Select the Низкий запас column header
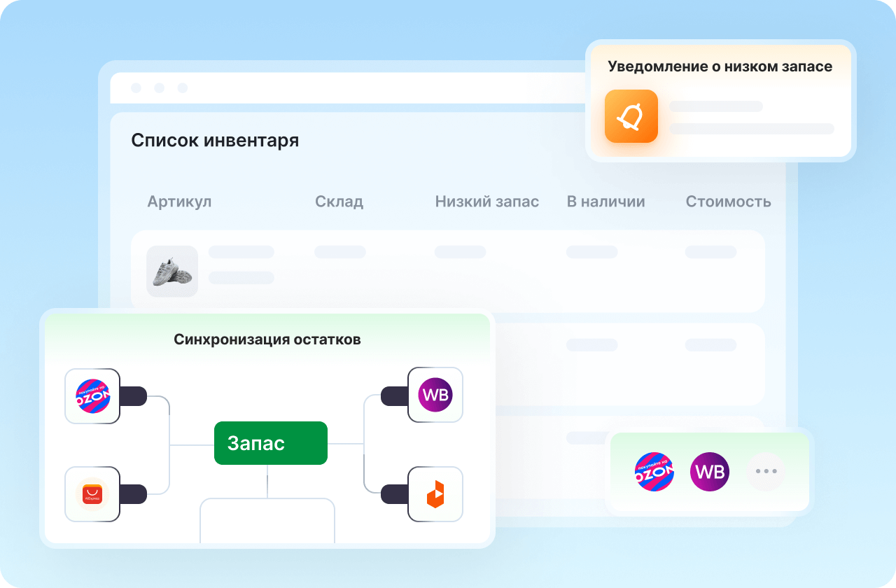The height and width of the screenshot is (588, 896). point(487,202)
